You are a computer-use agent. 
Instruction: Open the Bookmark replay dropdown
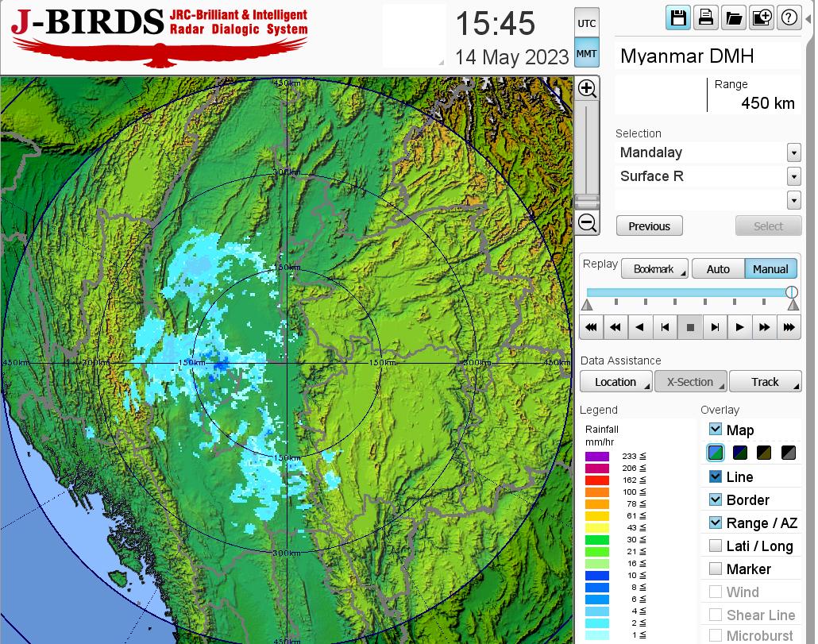point(654,269)
